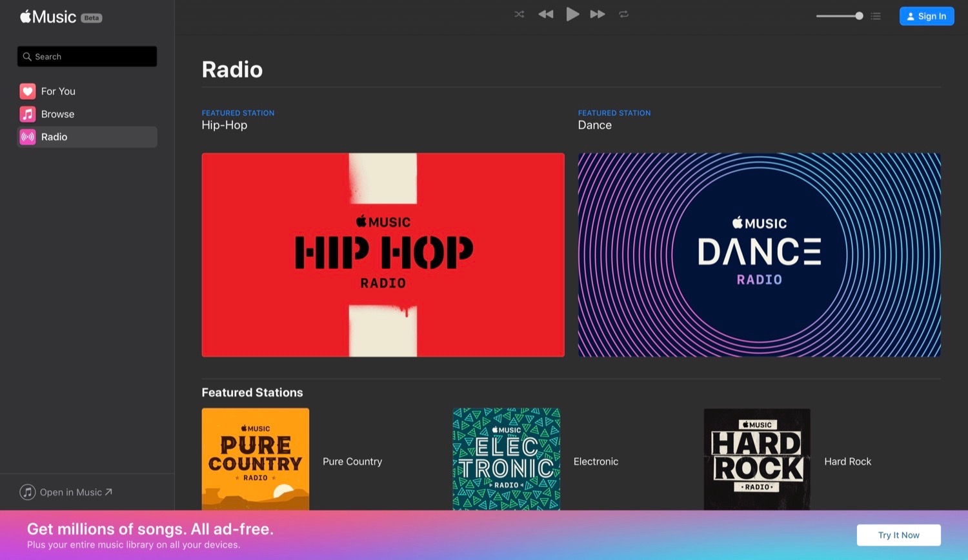968x560 pixels.
Task: Click the Featured Stations heading
Action: tap(252, 392)
